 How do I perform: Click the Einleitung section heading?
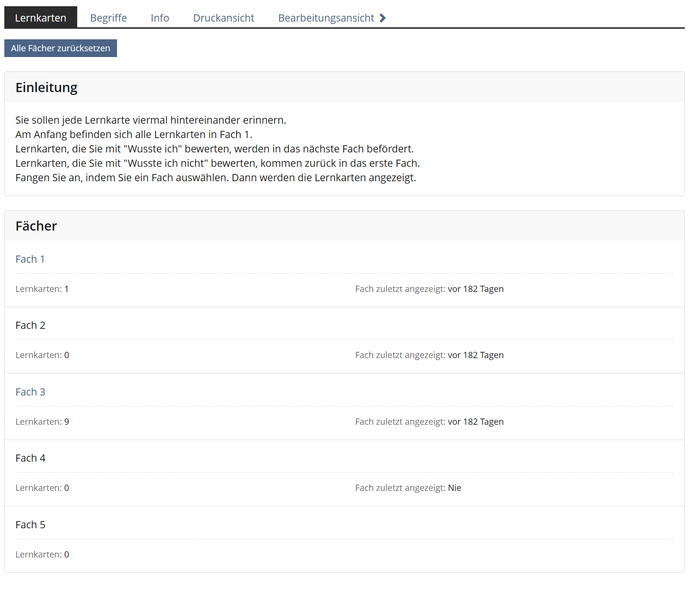click(x=47, y=88)
